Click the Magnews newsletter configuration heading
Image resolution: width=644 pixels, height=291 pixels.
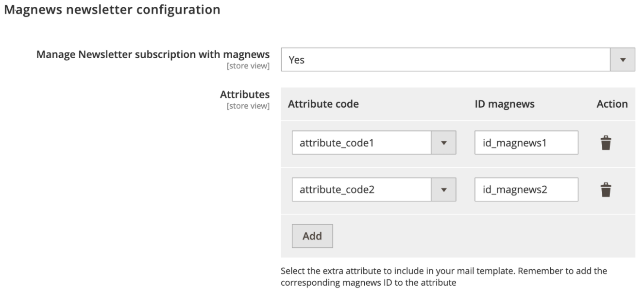pyautogui.click(x=112, y=10)
